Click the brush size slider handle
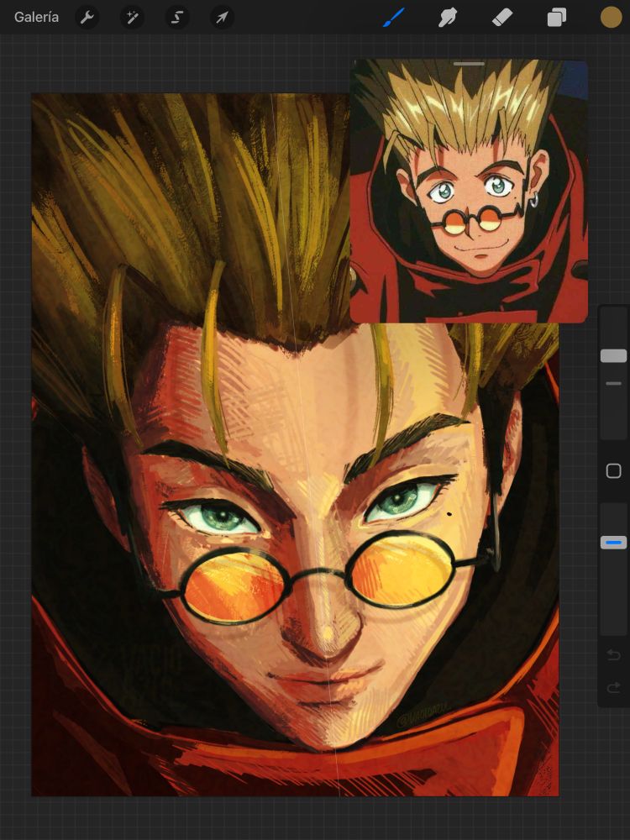Image resolution: width=630 pixels, height=840 pixels. click(x=613, y=355)
